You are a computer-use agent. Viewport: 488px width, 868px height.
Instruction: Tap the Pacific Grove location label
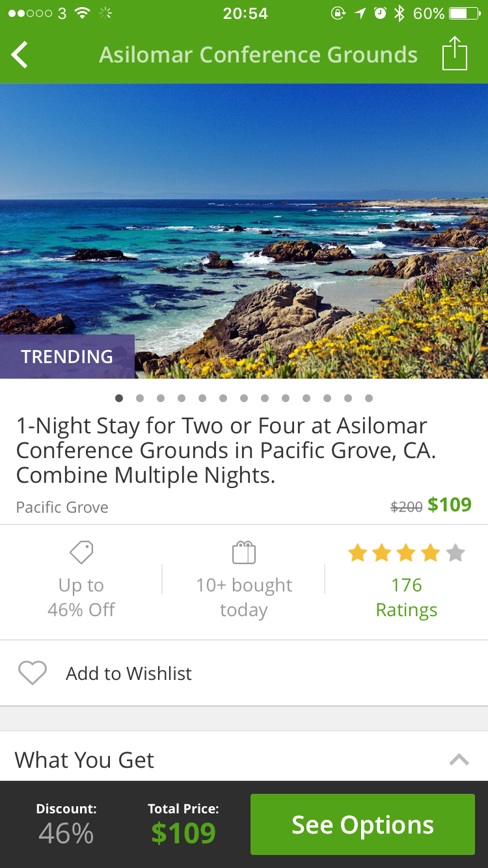point(62,507)
